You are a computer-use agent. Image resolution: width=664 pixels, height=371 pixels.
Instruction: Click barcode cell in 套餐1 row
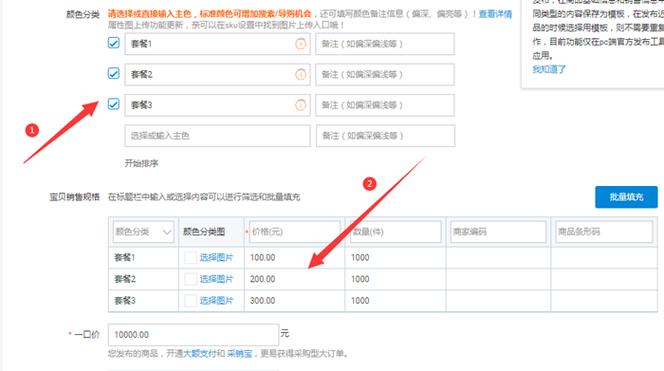coord(604,257)
